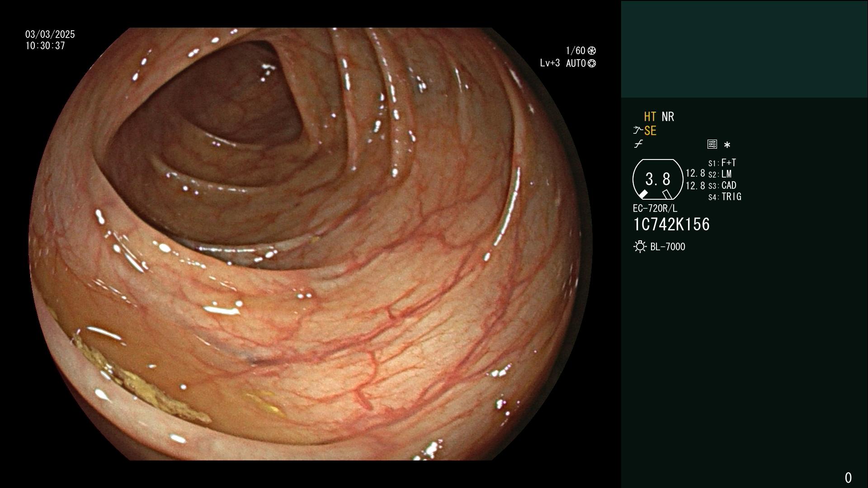Click the time 10:30:37
Viewport: 868px width, 488px height.
click(x=45, y=46)
